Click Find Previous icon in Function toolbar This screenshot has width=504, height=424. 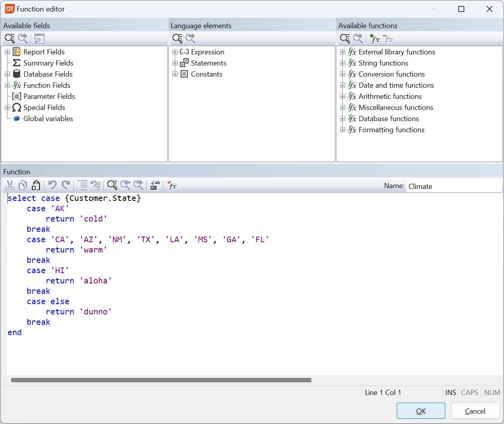(x=126, y=185)
